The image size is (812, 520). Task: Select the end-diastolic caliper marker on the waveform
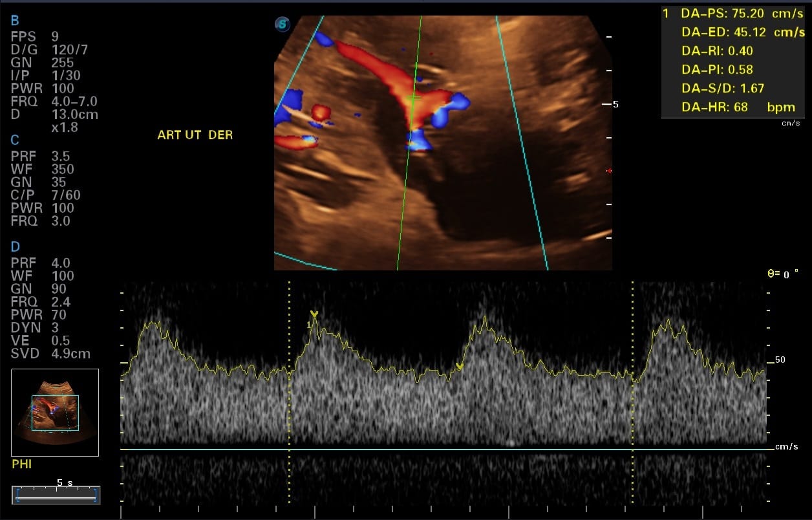[x=460, y=367]
